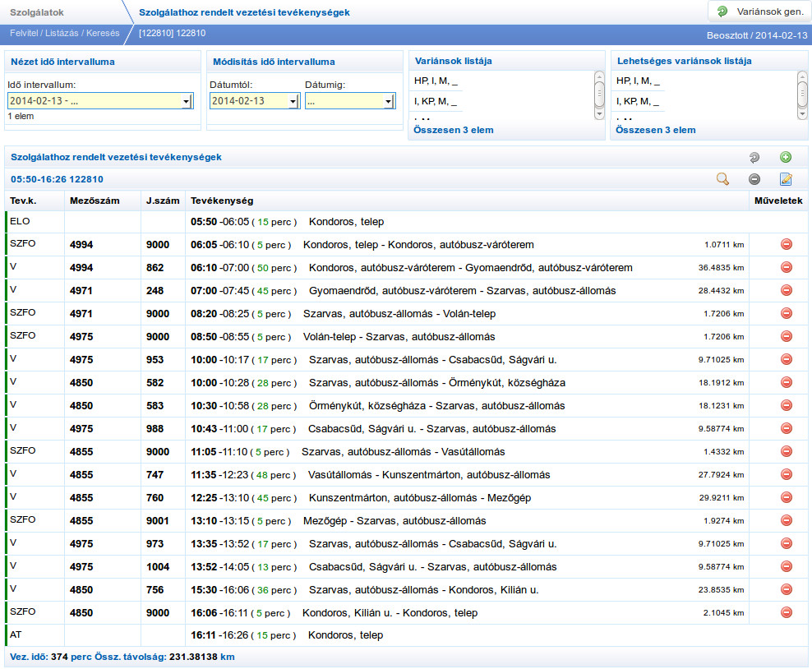Click Gyomaendrőd - Szarvas activity text

coord(463,290)
